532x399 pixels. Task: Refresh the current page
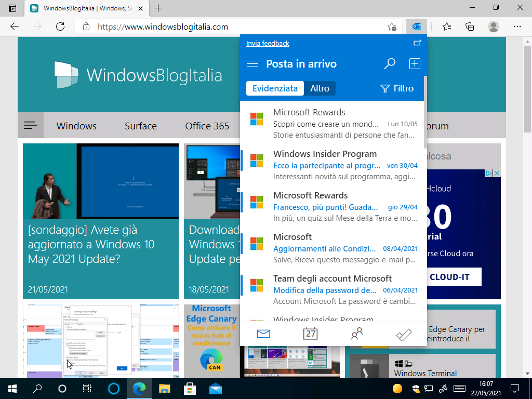[x=60, y=26]
